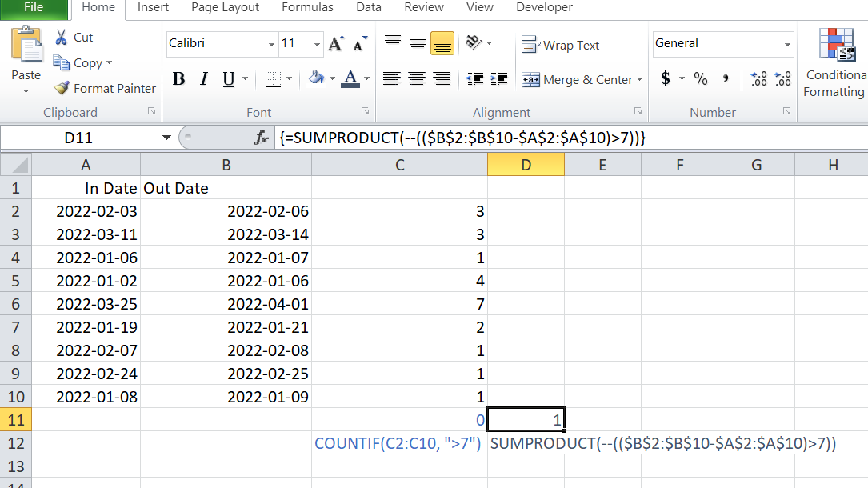Click the Paste clipboard icon
868x488 pixels.
pos(26,44)
